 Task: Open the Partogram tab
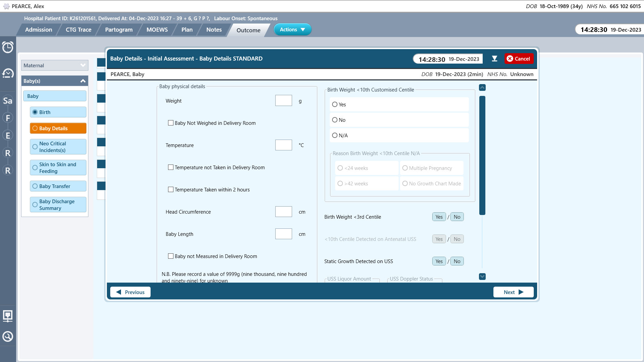(119, 30)
